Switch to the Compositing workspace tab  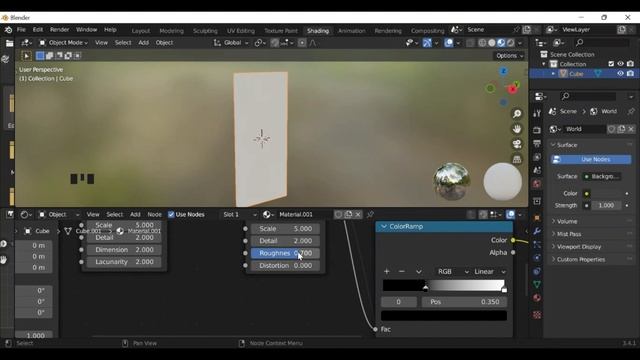coord(427,31)
